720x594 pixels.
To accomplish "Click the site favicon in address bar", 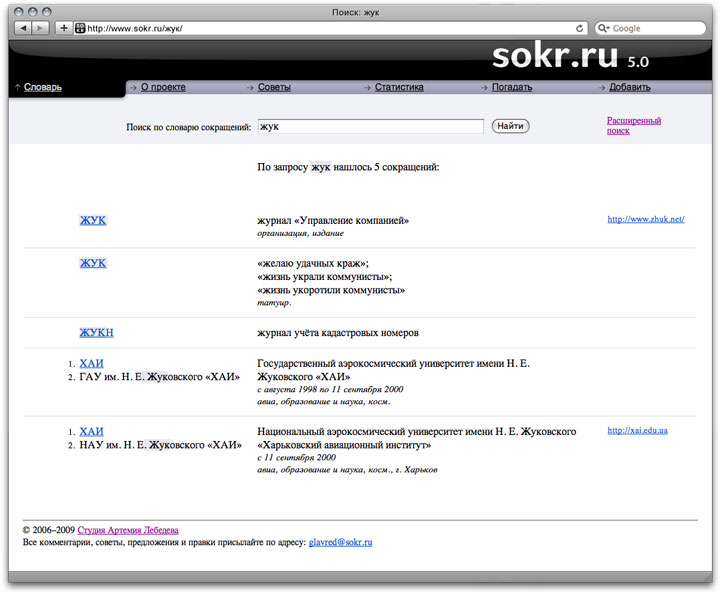I will coord(80,28).
